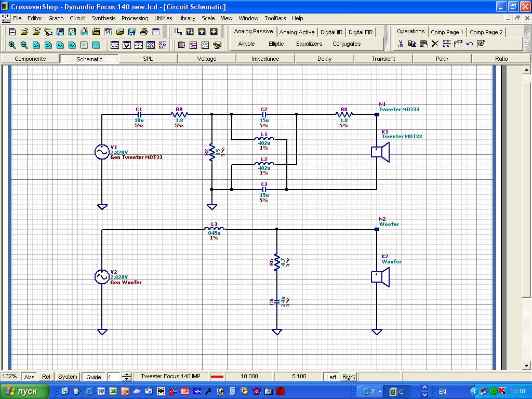The image size is (532, 399).
Task: Select the K1 Tweeter MDT33 speaker symbol
Action: point(380,152)
